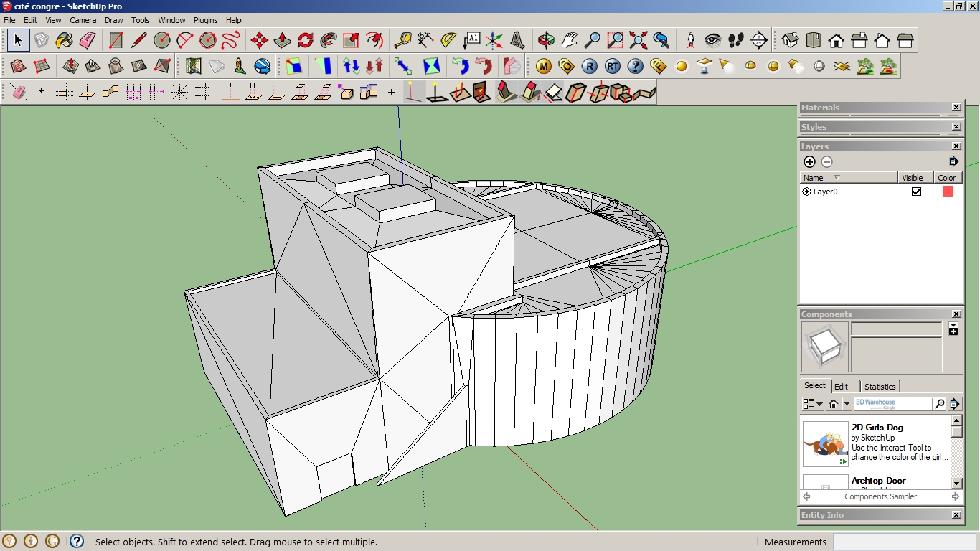This screenshot has width=980, height=551.
Task: Click the Layer0 red color swatch
Action: point(948,192)
